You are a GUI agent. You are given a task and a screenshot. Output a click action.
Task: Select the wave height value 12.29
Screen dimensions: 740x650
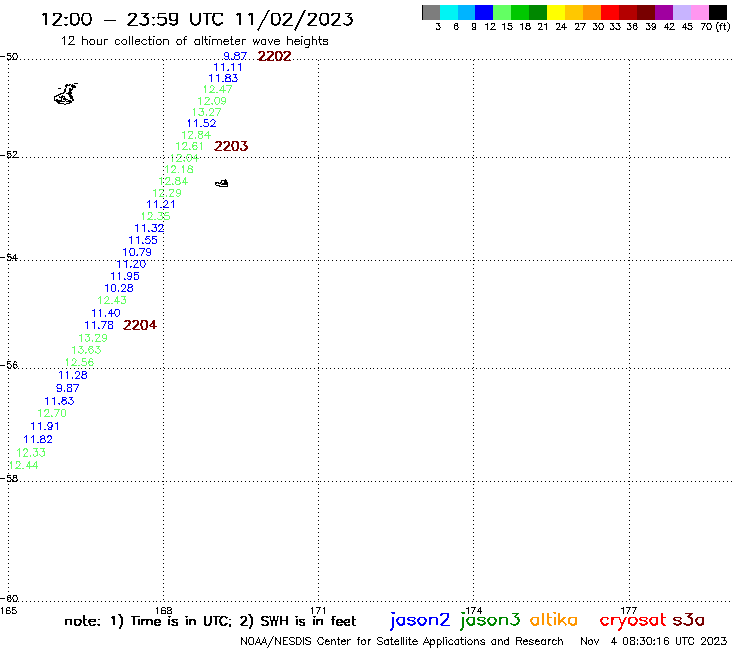pyautogui.click(x=167, y=193)
